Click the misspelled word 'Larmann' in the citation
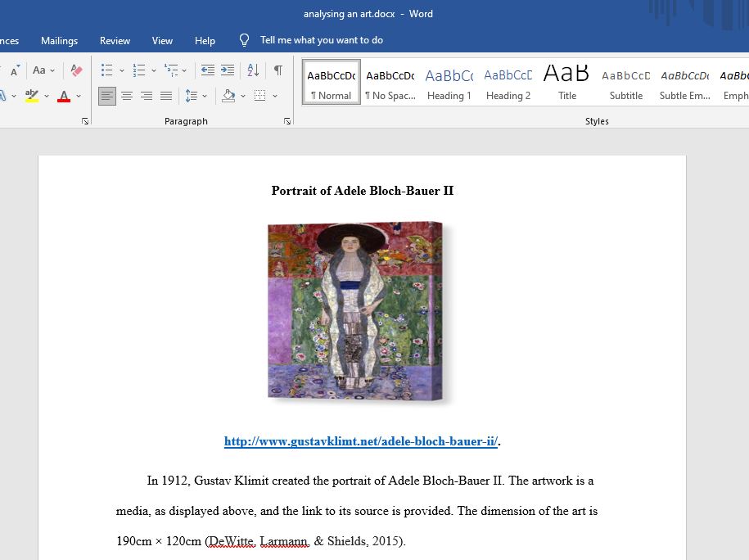This screenshot has width=749, height=560. (x=285, y=541)
